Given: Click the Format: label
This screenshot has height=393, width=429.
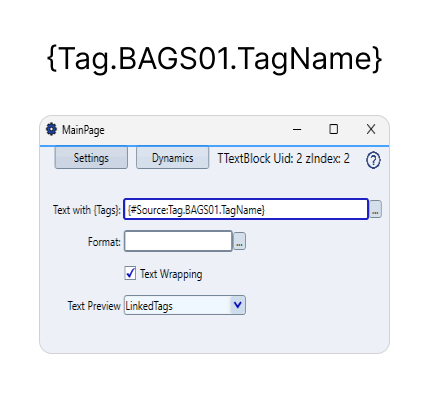Looking at the screenshot, I should click(104, 242).
